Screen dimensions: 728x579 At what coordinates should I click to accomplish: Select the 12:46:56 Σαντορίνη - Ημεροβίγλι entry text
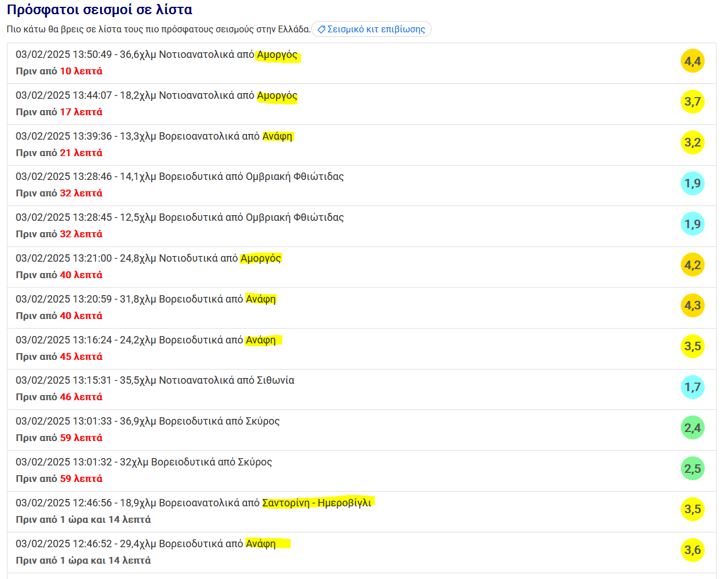coord(194,503)
